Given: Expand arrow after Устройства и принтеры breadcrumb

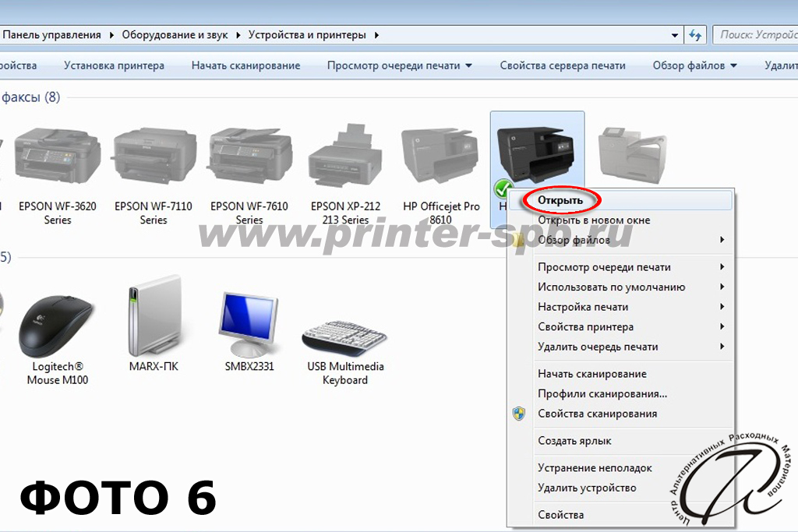Looking at the screenshot, I should pyautogui.click(x=376, y=35).
